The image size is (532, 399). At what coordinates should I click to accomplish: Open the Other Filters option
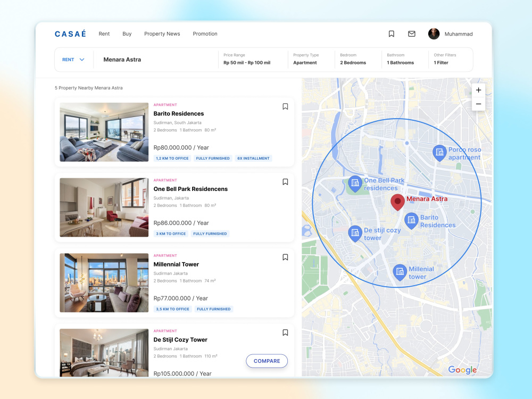[445, 60]
